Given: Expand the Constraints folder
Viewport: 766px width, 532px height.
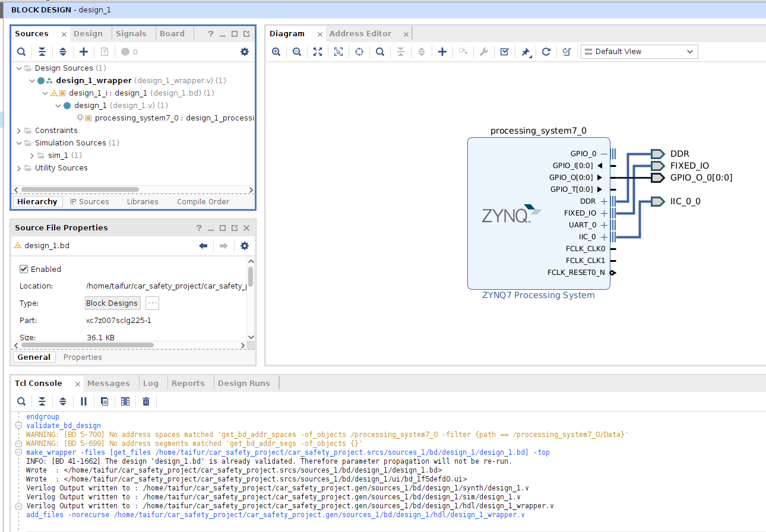Looking at the screenshot, I should coord(19,131).
